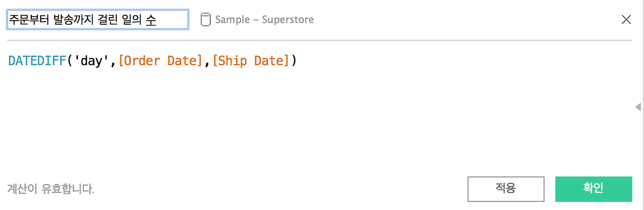Screen dimensions: 644x210
Task: Expand the function list side arrow
Action: click(x=638, y=107)
